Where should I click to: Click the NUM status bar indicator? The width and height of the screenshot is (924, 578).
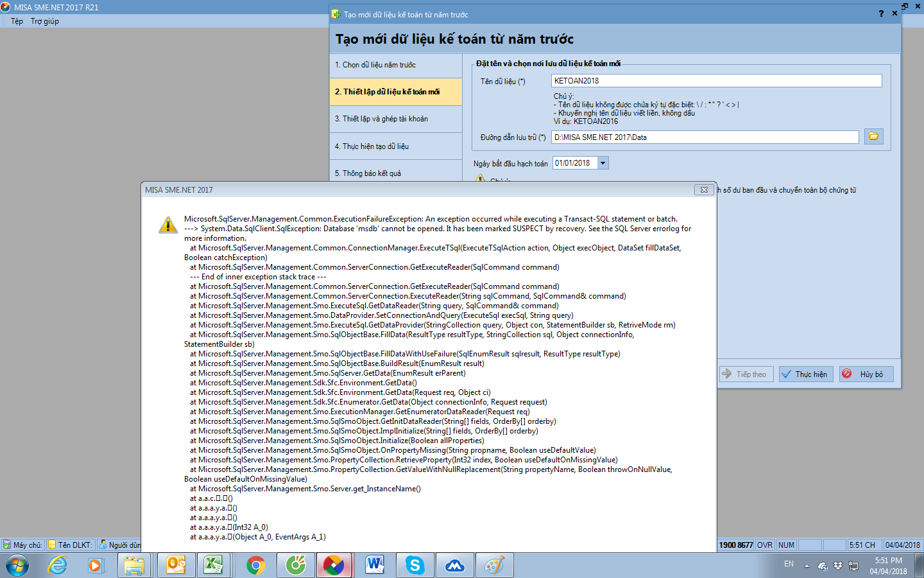pos(786,545)
